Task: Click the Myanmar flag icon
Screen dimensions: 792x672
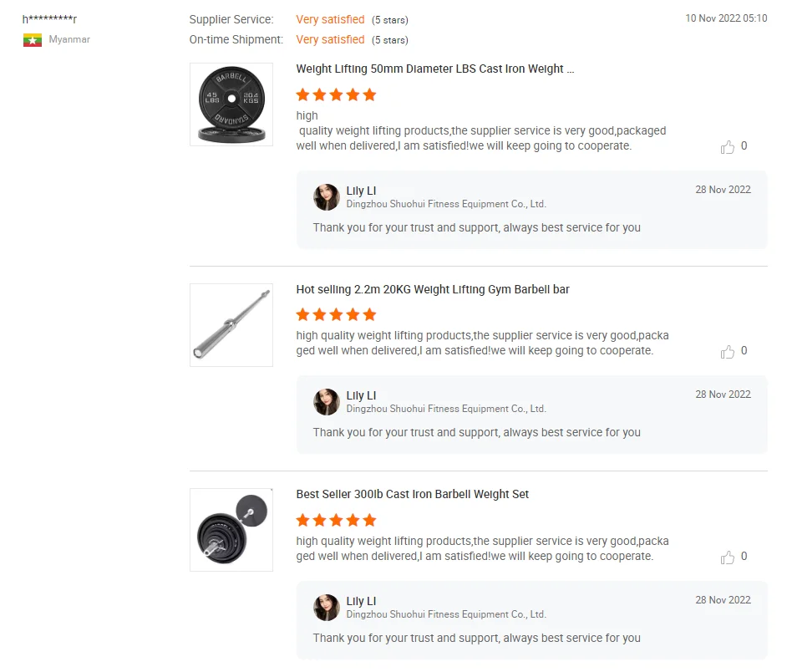Action: (x=33, y=40)
